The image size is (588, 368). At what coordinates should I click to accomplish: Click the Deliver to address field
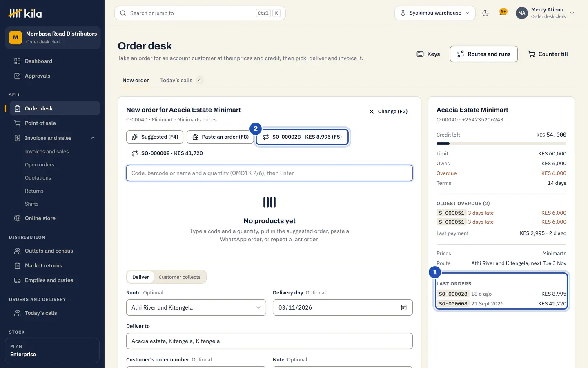click(269, 341)
